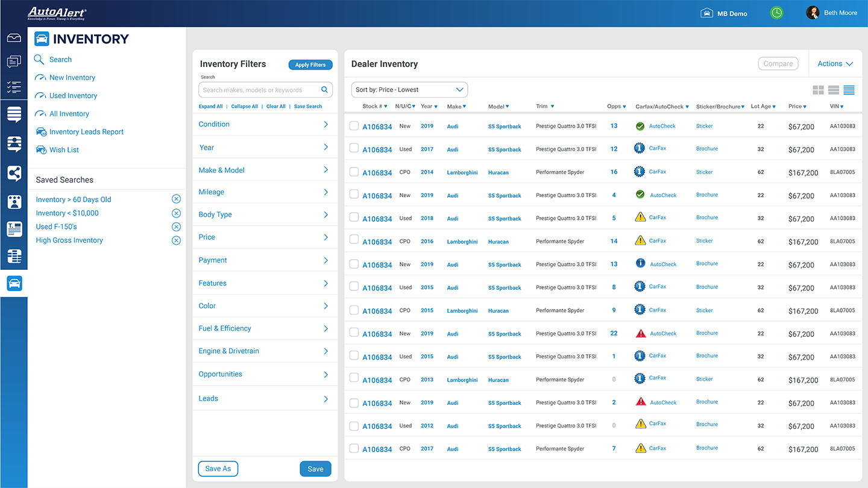Expand the Make & Model filter
This screenshot has height=488, width=868.
pyautogui.click(x=265, y=170)
